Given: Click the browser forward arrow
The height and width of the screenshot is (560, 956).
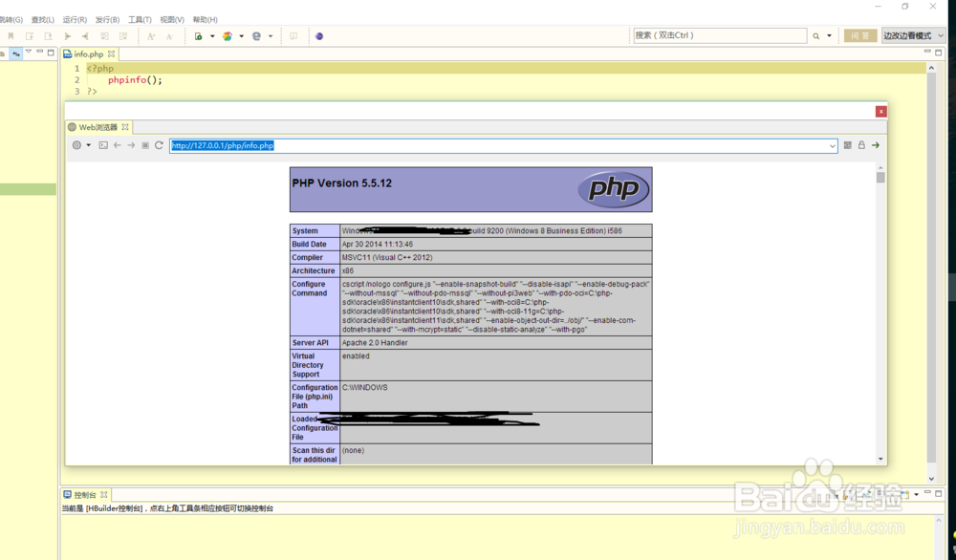Looking at the screenshot, I should (x=131, y=145).
